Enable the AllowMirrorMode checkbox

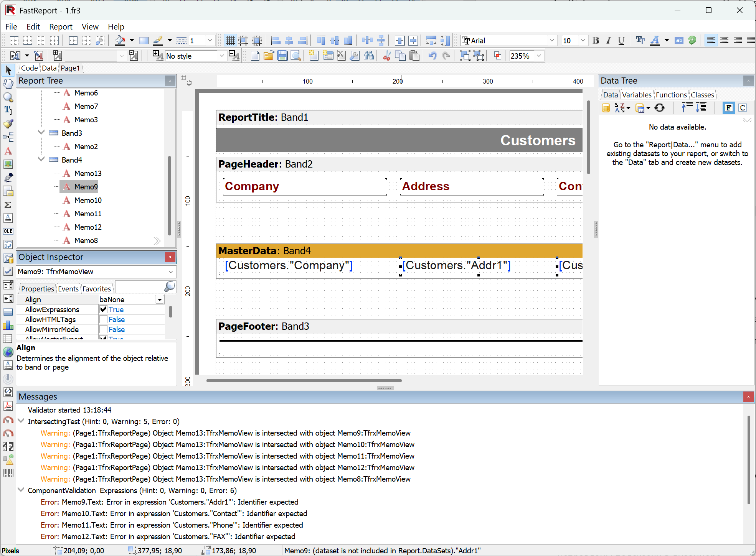[x=103, y=329]
